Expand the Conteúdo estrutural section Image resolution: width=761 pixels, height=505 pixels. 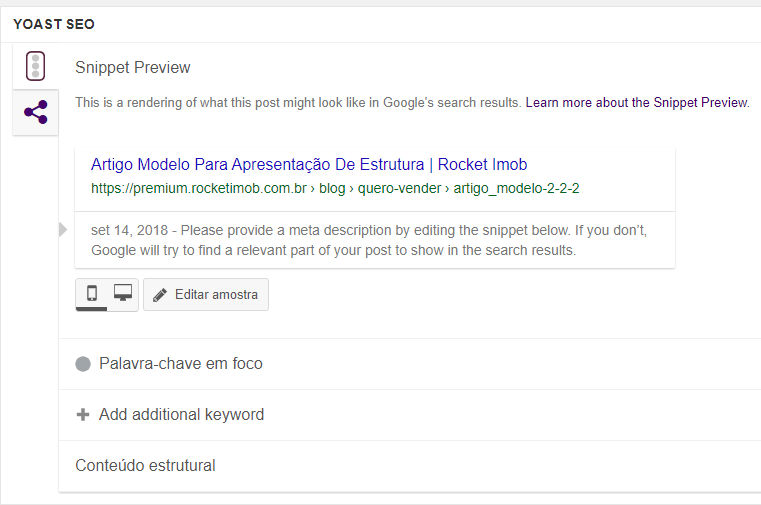(x=410, y=466)
